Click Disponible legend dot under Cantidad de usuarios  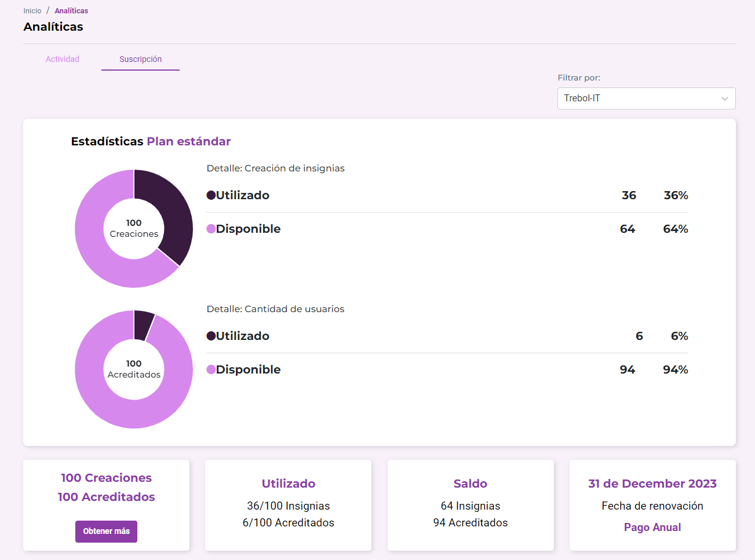click(x=211, y=369)
